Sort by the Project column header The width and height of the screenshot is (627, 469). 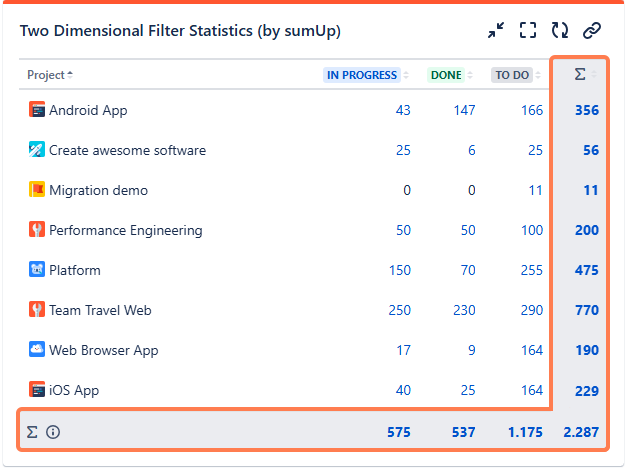(50, 75)
